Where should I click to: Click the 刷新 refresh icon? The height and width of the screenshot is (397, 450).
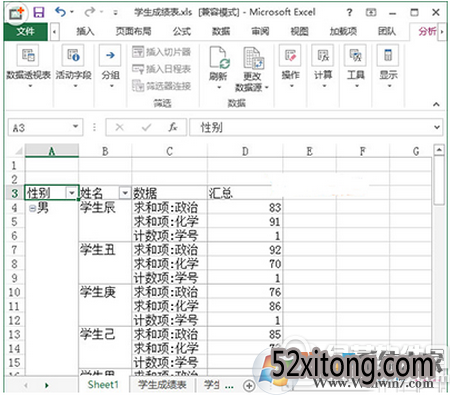pyautogui.click(x=219, y=58)
